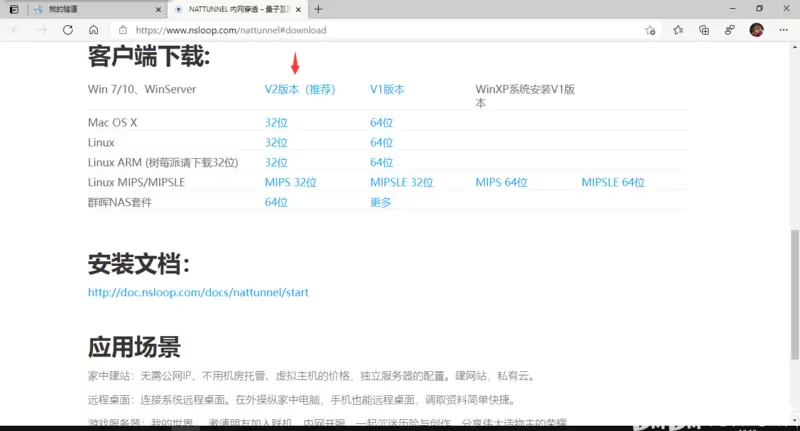Download MIPS 32位 client
Screen dimensions: 800x431
290,182
